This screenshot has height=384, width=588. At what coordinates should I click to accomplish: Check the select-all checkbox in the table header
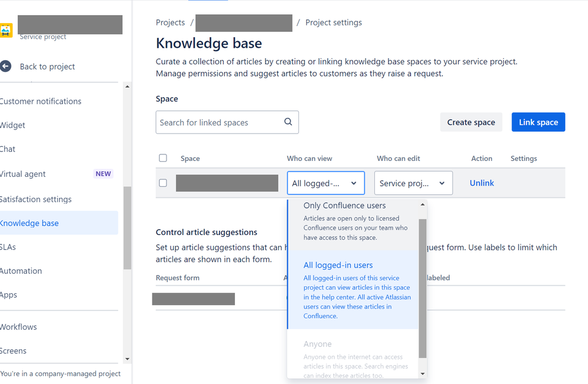163,158
